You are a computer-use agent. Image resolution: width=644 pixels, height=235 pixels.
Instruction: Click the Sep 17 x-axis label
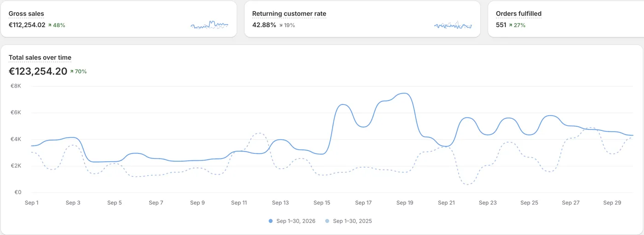click(363, 203)
